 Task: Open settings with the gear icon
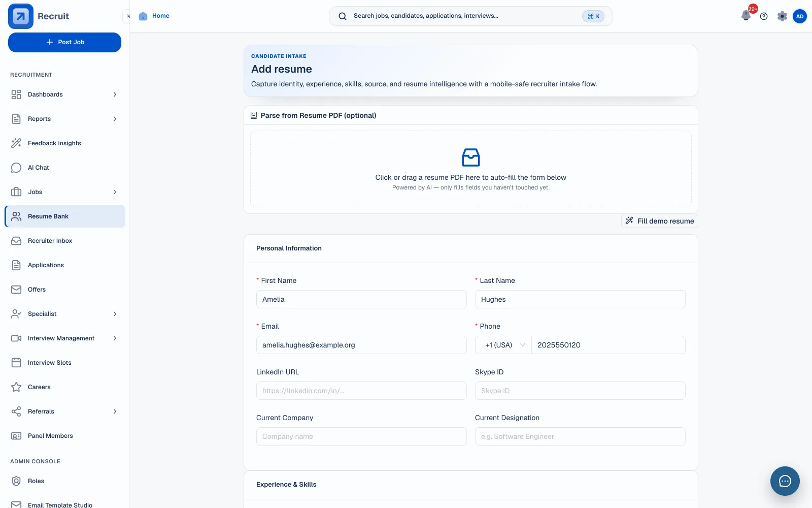[x=782, y=16]
